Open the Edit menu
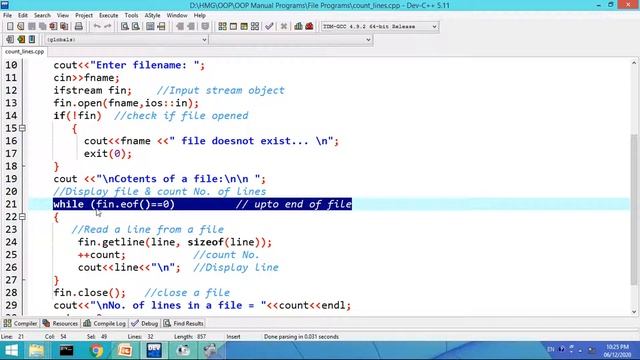Viewport: 640px width, 360px height. pos(22,15)
